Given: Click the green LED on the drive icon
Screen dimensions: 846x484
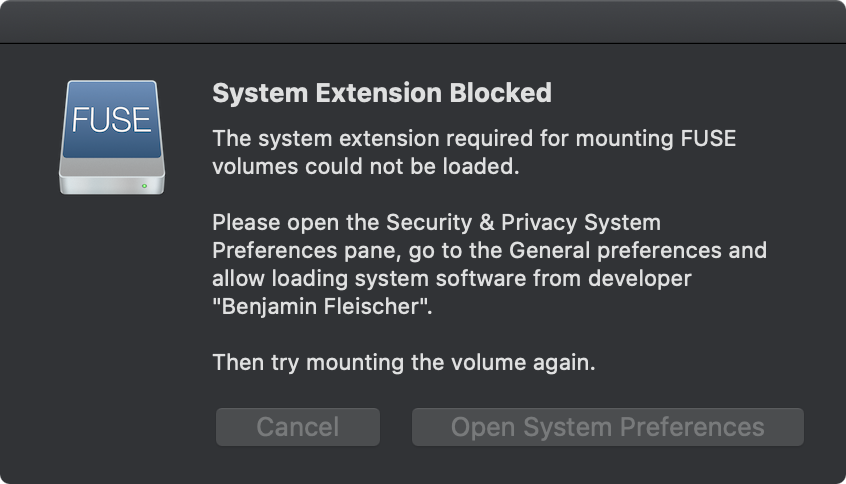Looking at the screenshot, I should 146,185.
